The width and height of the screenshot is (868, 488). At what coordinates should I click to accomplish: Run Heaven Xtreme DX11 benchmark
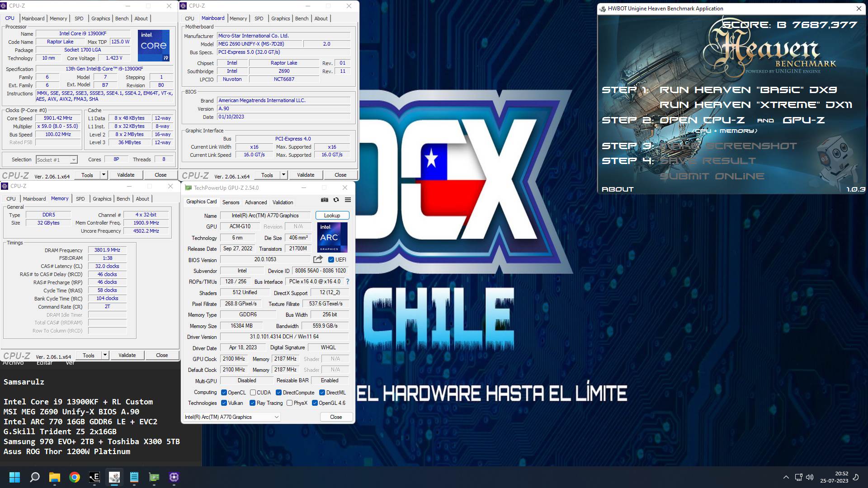755,105
